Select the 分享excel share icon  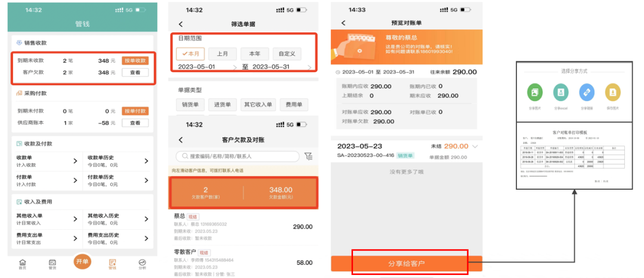click(561, 92)
